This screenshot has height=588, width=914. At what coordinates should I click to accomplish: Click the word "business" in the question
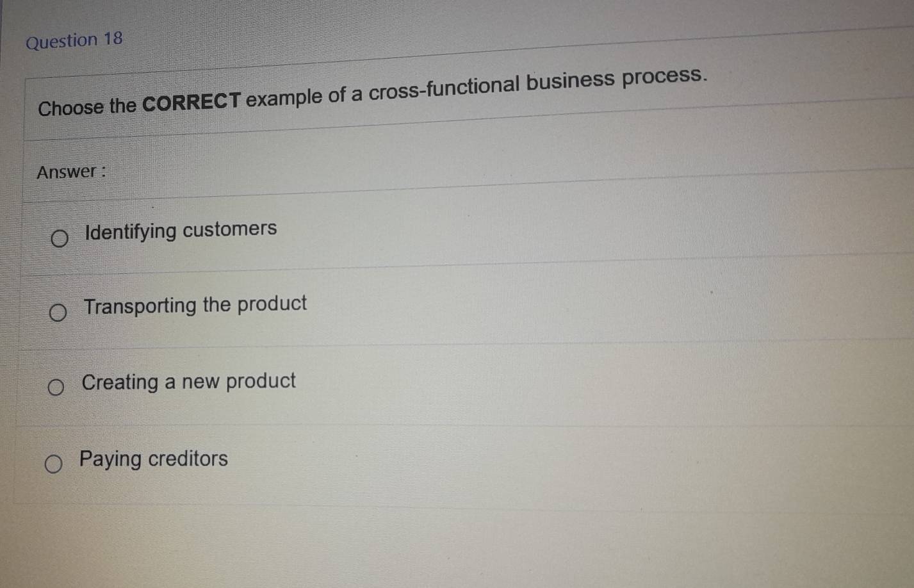(x=571, y=82)
